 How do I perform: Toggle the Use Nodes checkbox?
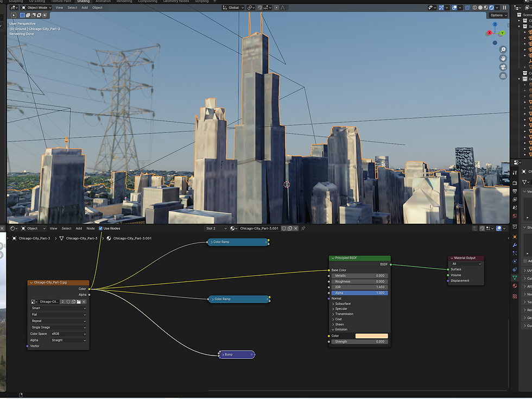pos(100,229)
